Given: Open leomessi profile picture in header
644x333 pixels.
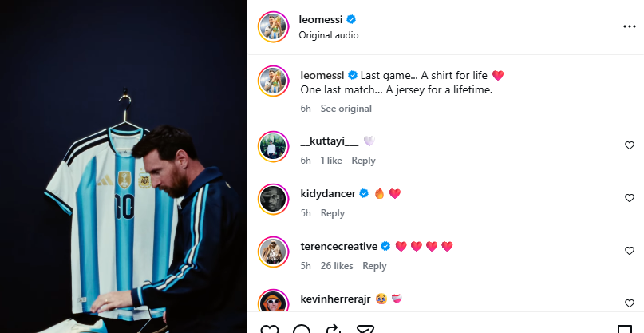Looking at the screenshot, I should [273, 26].
